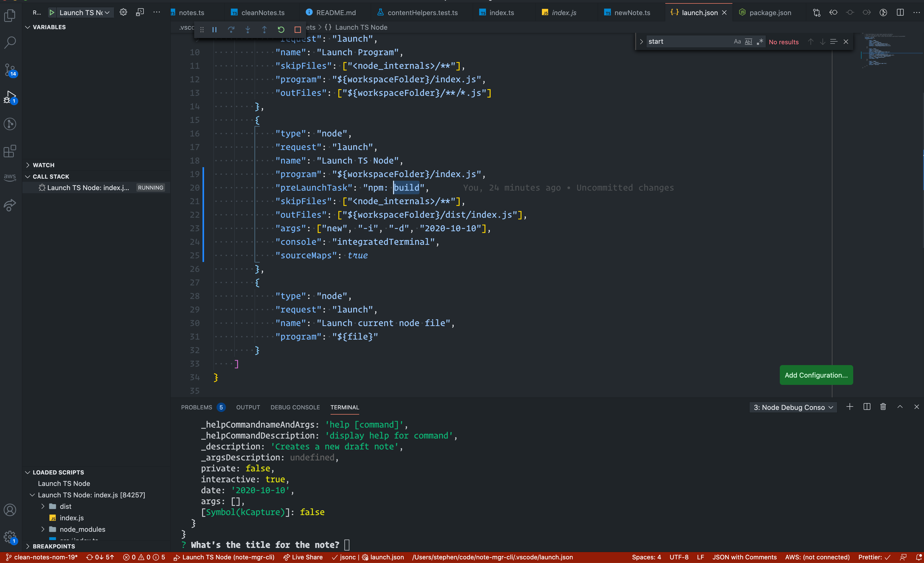924x563 pixels.
Task: Open the Extensions view
Action: point(10,151)
